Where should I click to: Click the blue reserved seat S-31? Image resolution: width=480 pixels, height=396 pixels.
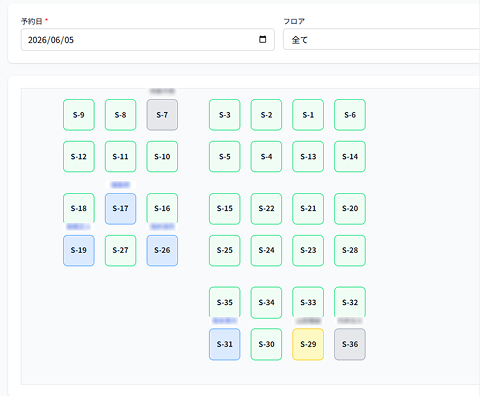pyautogui.click(x=225, y=344)
